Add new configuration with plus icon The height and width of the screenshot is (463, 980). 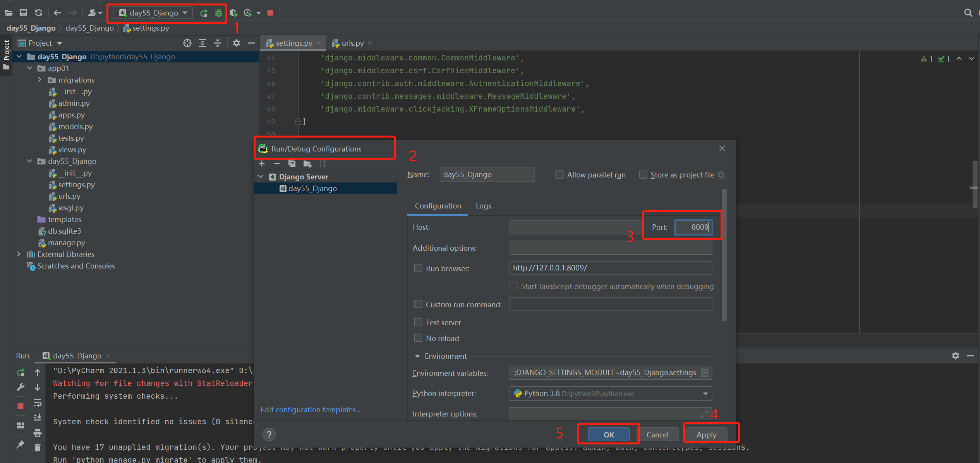[262, 164]
